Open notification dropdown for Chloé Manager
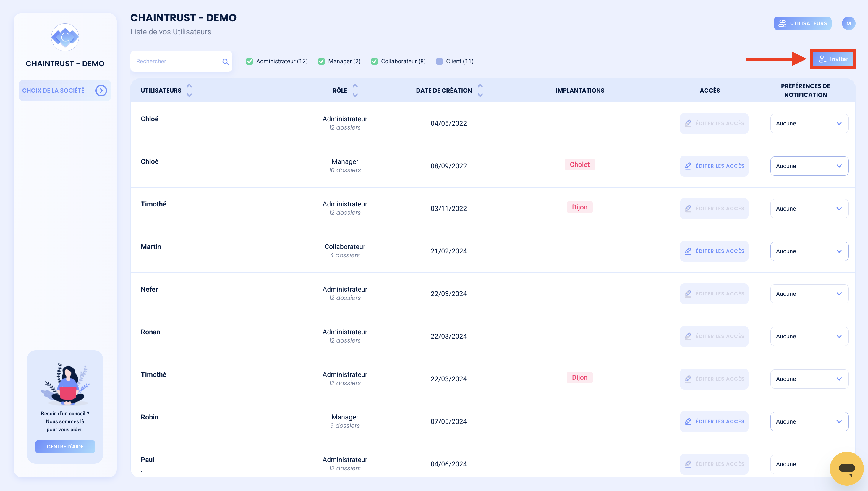 point(809,166)
